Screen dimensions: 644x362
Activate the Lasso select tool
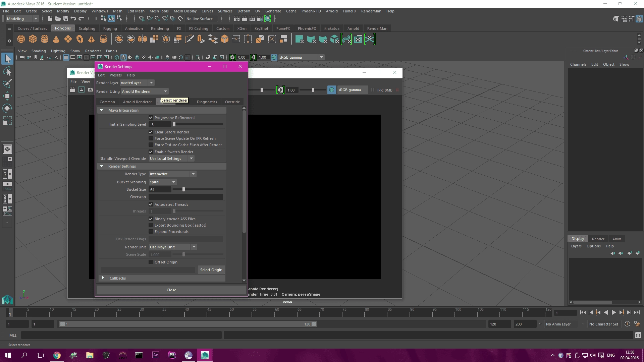coord(7,71)
